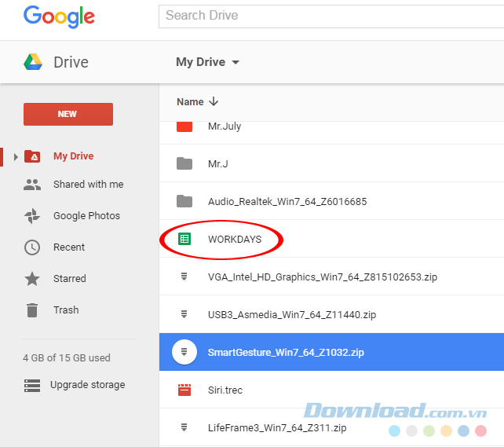Select LifeFrame3_Win7_64_Z311.zip
This screenshot has height=447, width=504.
pyautogui.click(x=277, y=427)
